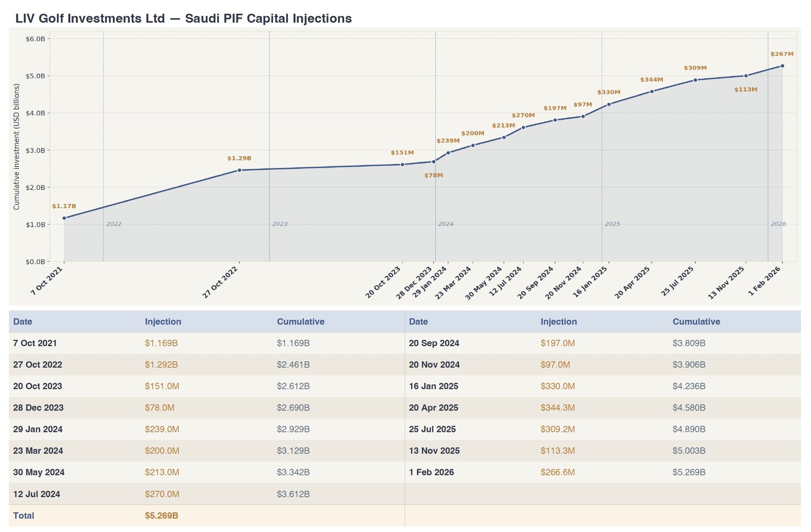Click the chart data point for 7 Oct 2021
Image resolution: width=811 pixels, height=532 pixels.
(x=64, y=218)
